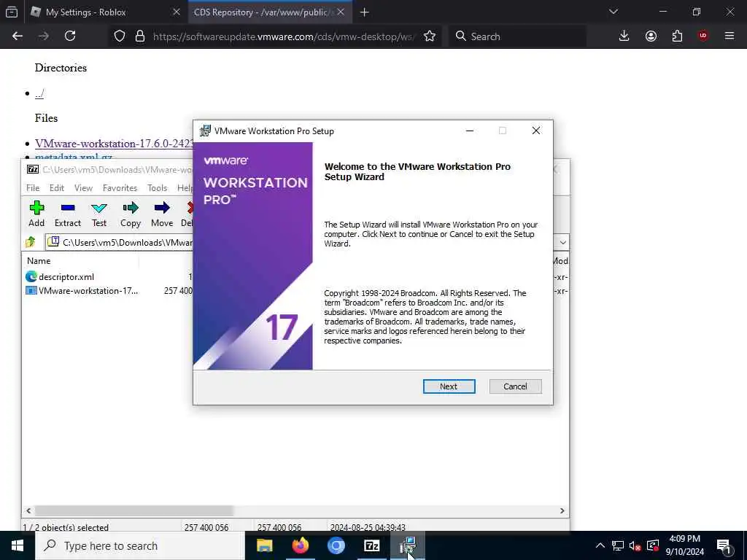Viewport: 747px width, 560px height.
Task: Click the 7-Zip horizontal scrollbar thumb
Action: [134, 510]
